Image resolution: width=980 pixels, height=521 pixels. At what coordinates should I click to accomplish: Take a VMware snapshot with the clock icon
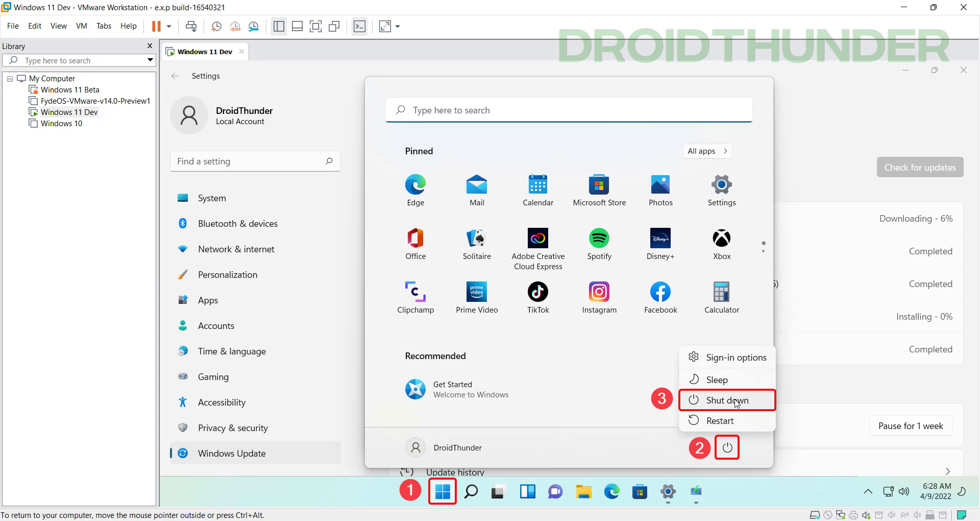(x=216, y=26)
